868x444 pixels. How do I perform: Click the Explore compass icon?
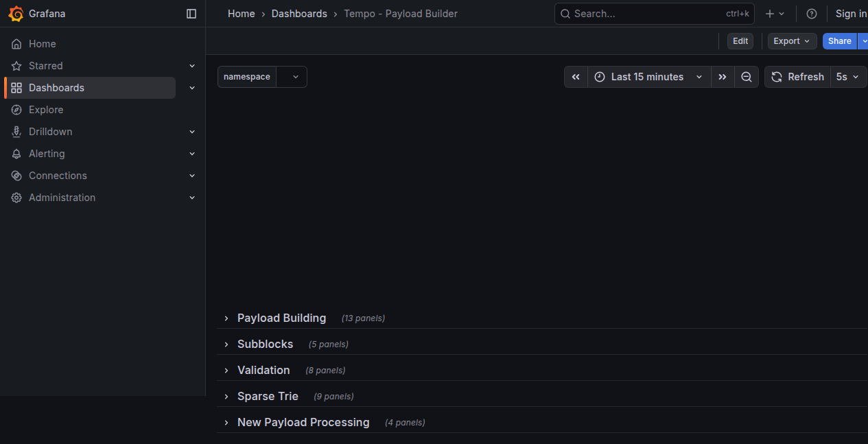coord(16,110)
